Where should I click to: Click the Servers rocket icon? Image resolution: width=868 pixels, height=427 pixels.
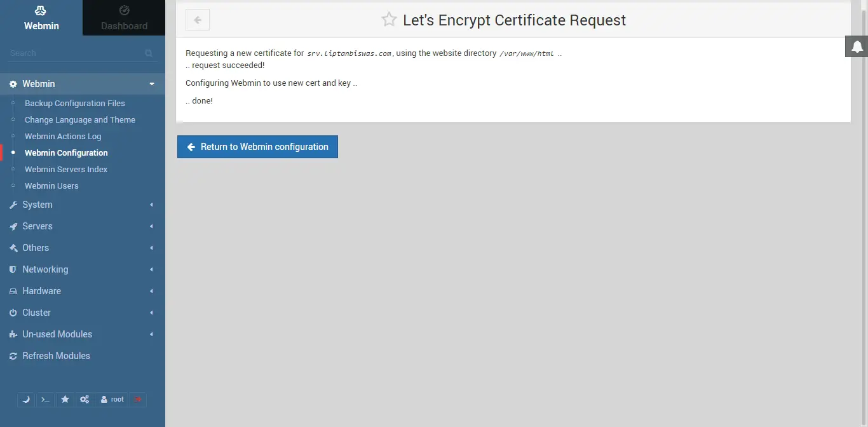pos(13,226)
